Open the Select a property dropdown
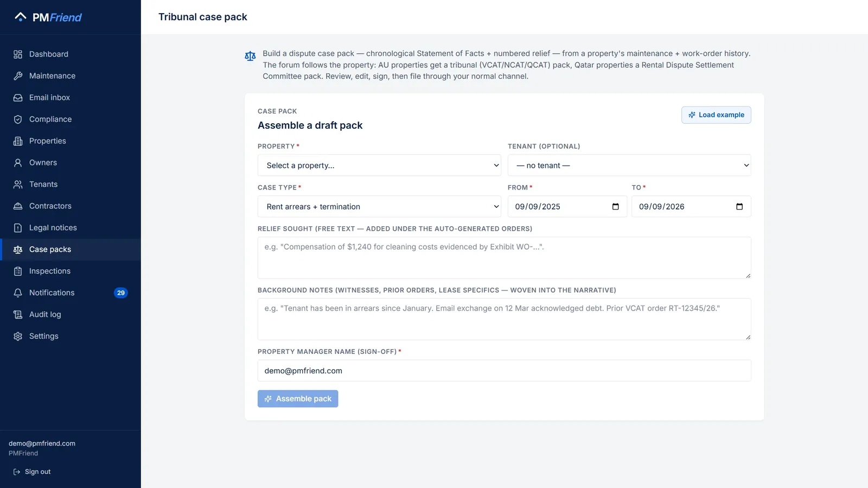 point(379,165)
